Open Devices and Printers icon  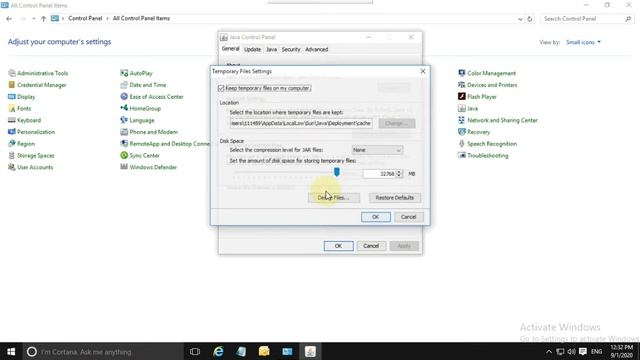[x=488, y=85]
